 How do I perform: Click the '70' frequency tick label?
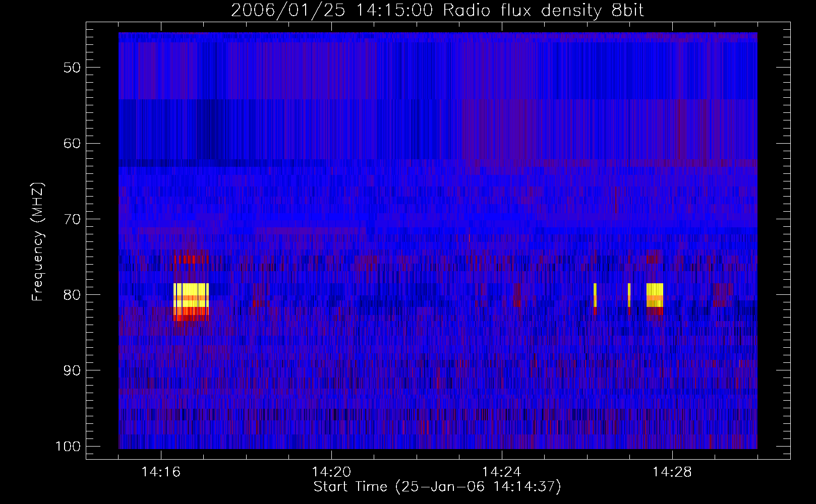[72, 219]
